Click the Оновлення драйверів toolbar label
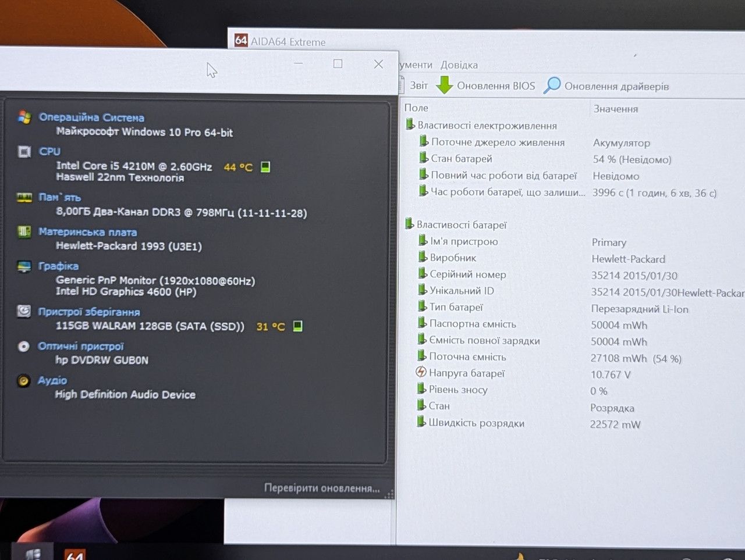745x560 pixels. click(x=616, y=86)
